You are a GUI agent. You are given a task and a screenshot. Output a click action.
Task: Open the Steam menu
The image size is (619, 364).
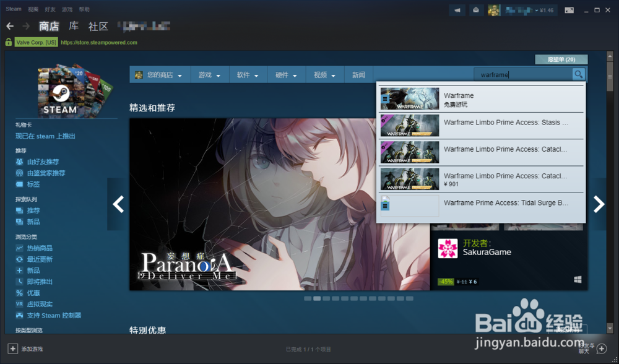click(14, 9)
